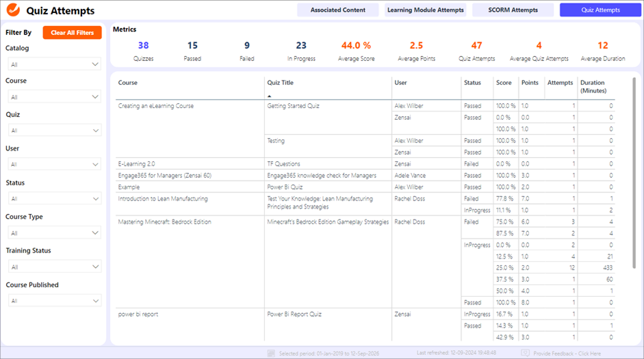644x359 pixels.
Task: Expand the Course Type dropdown
Action: click(53, 232)
